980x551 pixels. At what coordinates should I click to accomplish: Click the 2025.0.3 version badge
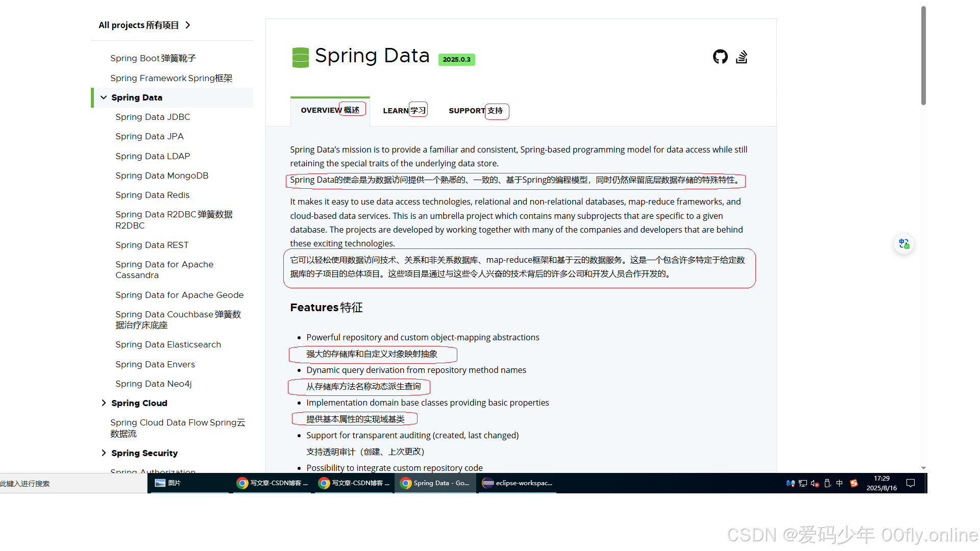pos(457,60)
